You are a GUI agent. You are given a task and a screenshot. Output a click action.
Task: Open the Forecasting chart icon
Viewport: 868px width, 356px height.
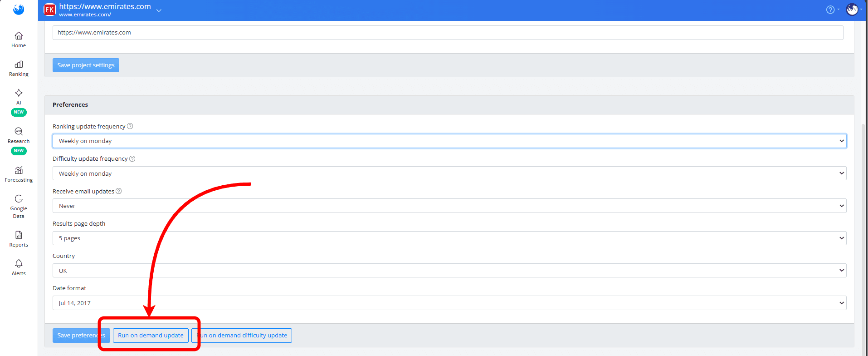click(x=19, y=170)
